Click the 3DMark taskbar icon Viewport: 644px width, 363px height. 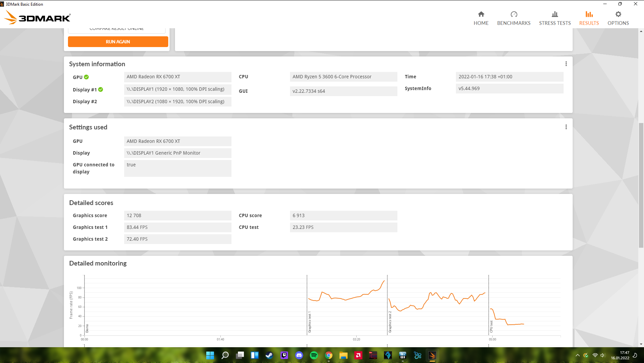432,355
